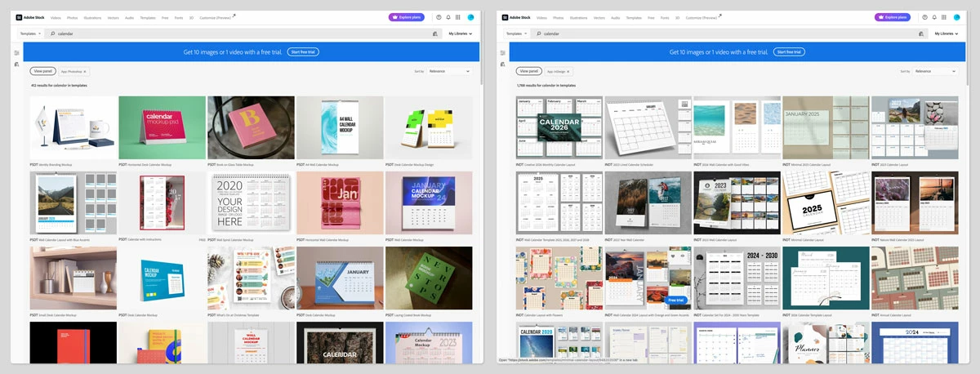Open notifications bell in right window
This screenshot has height=374, width=980.
(x=934, y=17)
